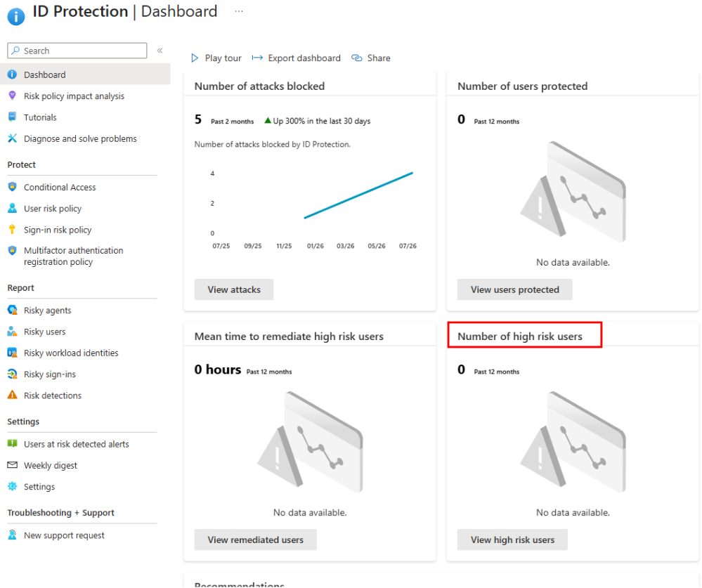Click View high risk users button
This screenshot has height=588, width=702.
tap(512, 540)
